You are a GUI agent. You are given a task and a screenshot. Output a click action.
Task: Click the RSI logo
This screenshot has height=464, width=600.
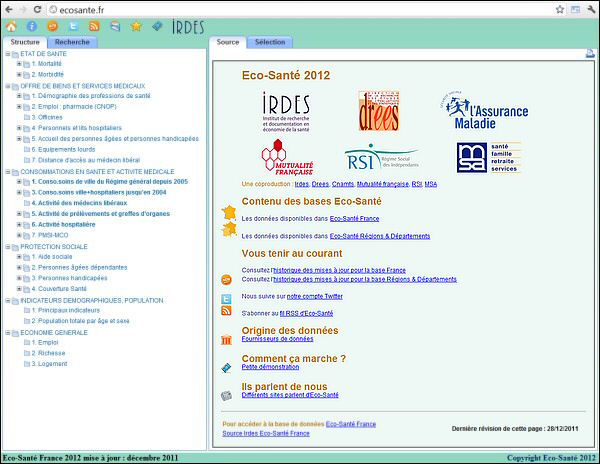[x=382, y=157]
